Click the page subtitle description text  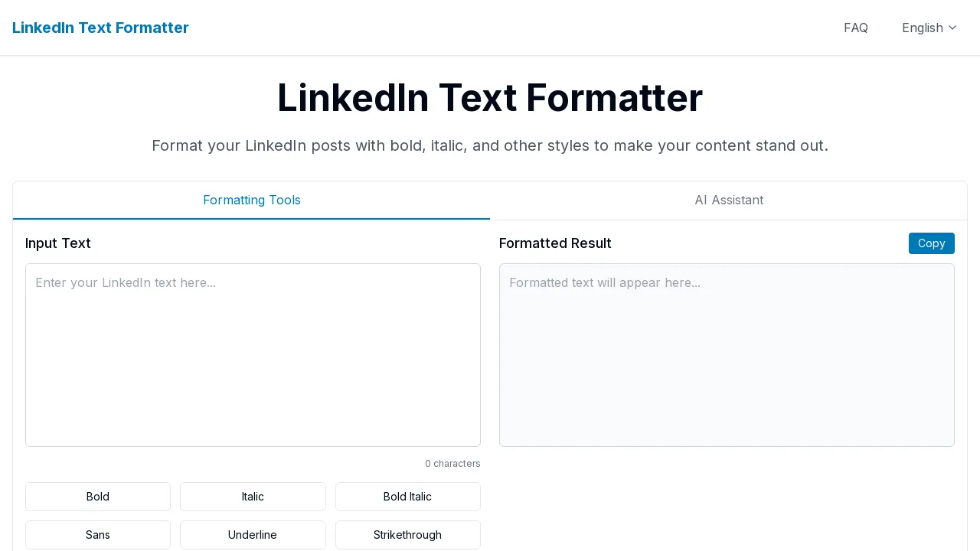tap(490, 145)
